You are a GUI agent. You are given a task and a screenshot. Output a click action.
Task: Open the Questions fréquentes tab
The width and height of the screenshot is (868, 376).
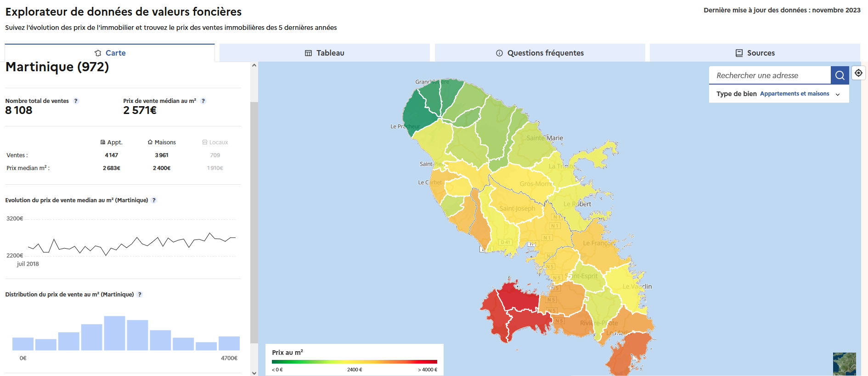point(540,53)
